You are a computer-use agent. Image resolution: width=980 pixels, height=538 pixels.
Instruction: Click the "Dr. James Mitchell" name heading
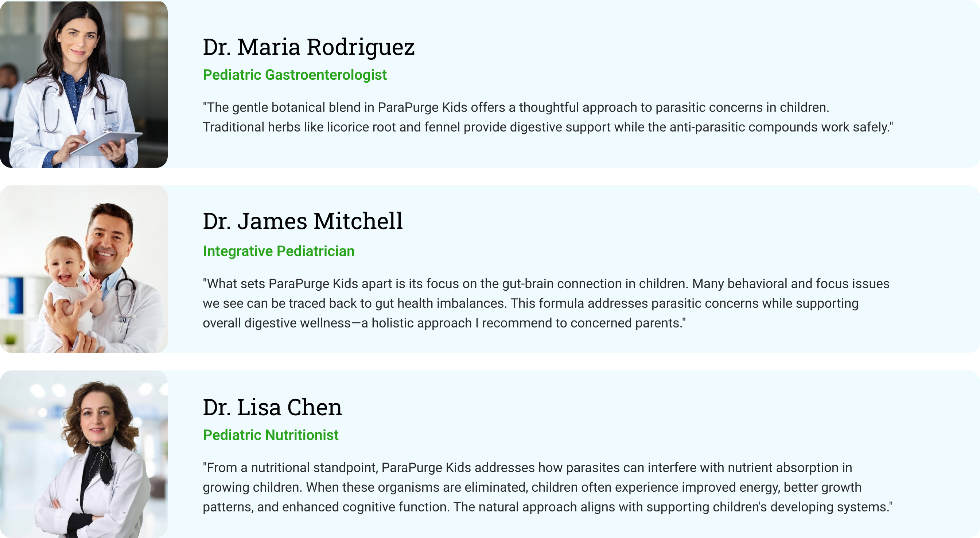(x=303, y=221)
